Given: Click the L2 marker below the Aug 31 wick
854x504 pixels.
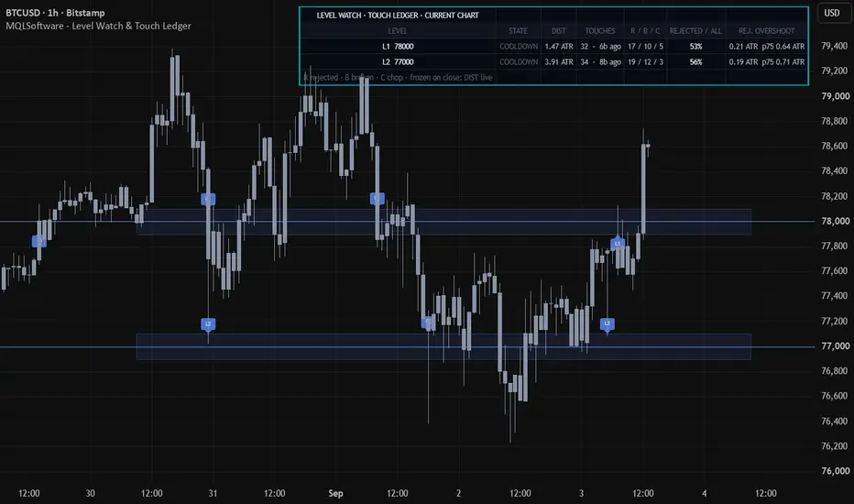Looking at the screenshot, I should tap(208, 324).
